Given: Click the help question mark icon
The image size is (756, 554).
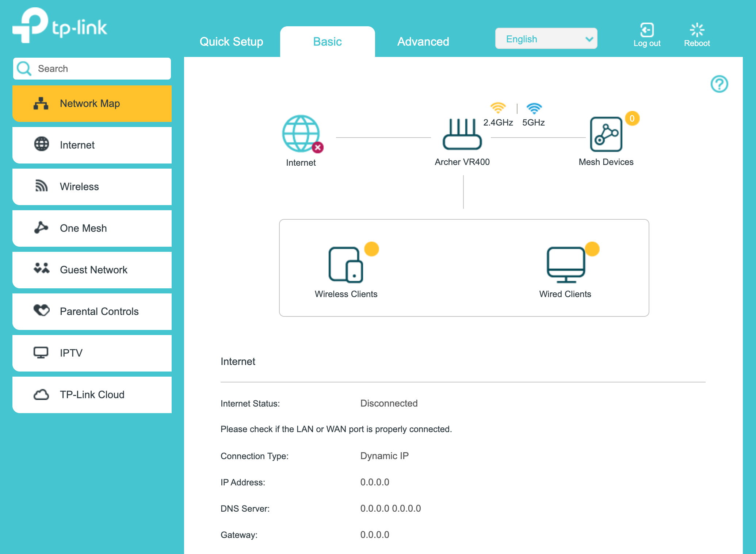Looking at the screenshot, I should pos(719,84).
